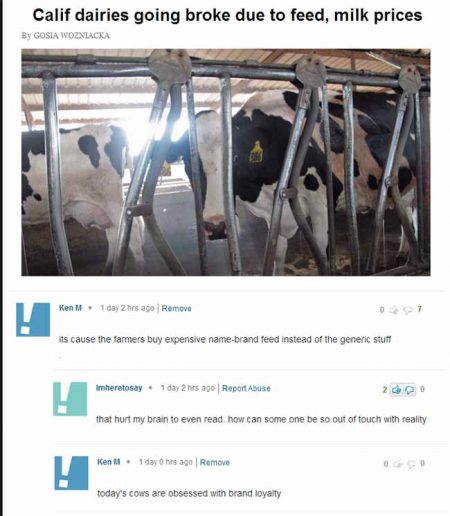Dislike Imheretosay's comment with the thumbs-down icon
This screenshot has height=516, width=450.
click(410, 389)
